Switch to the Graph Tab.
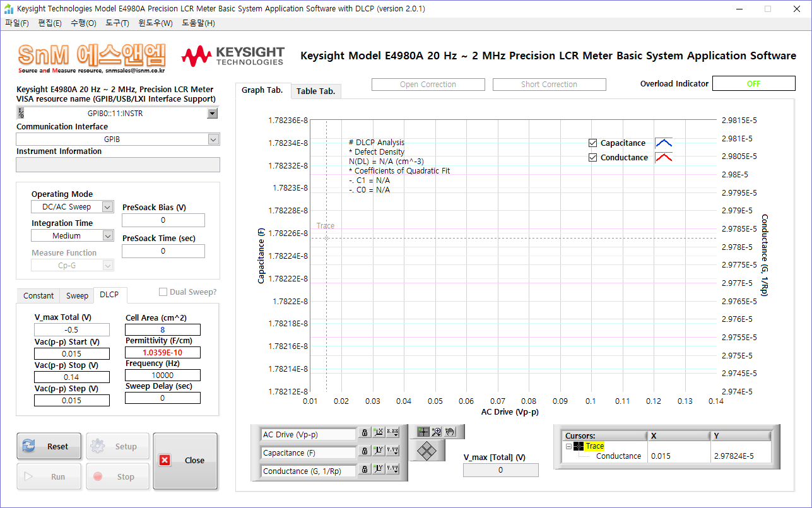The image size is (812, 508). click(262, 90)
